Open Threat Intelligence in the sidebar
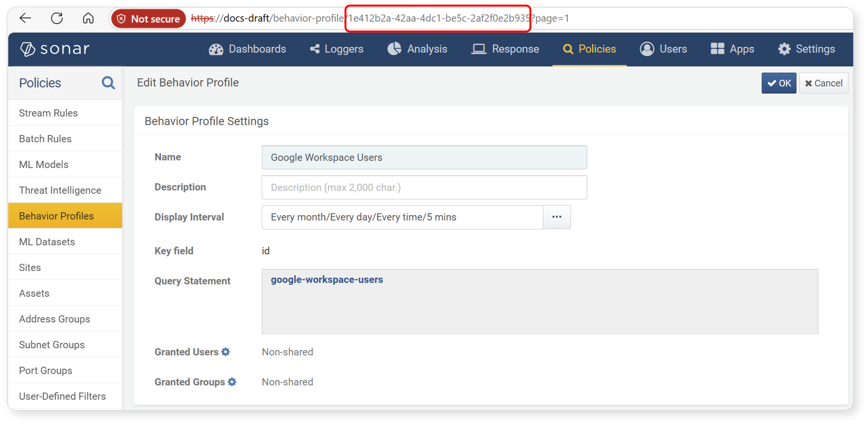 [x=65, y=190]
